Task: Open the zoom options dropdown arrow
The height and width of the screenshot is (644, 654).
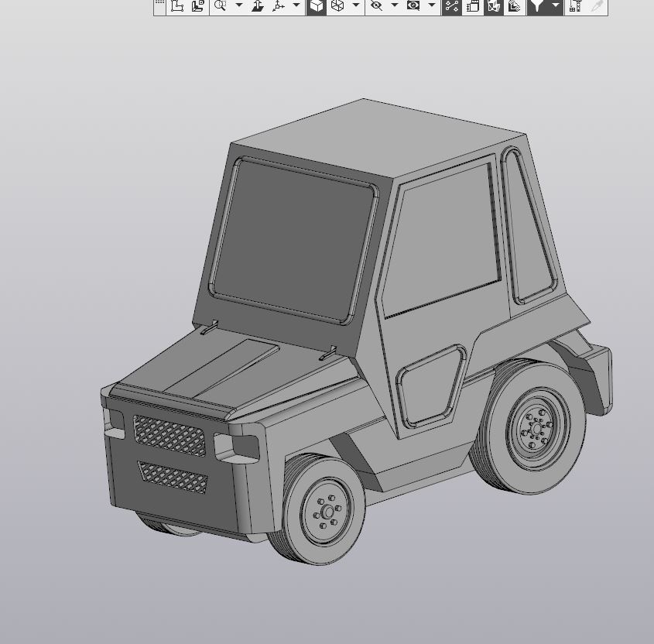Action: point(238,6)
